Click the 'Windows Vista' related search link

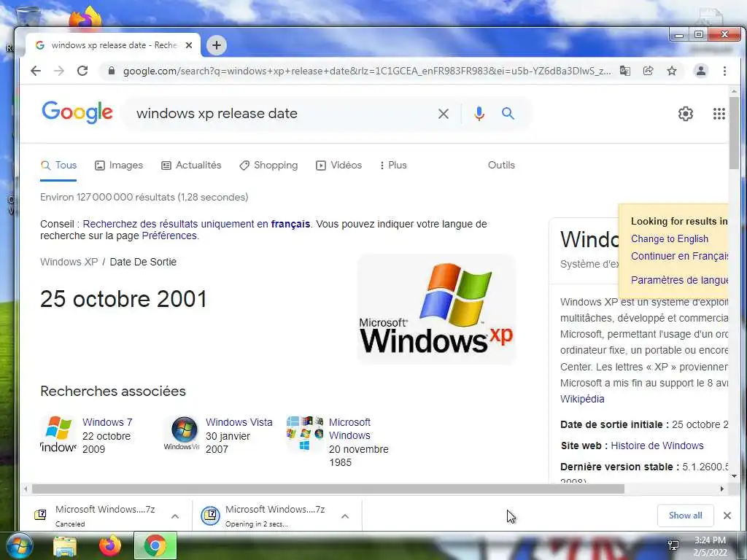(239, 422)
